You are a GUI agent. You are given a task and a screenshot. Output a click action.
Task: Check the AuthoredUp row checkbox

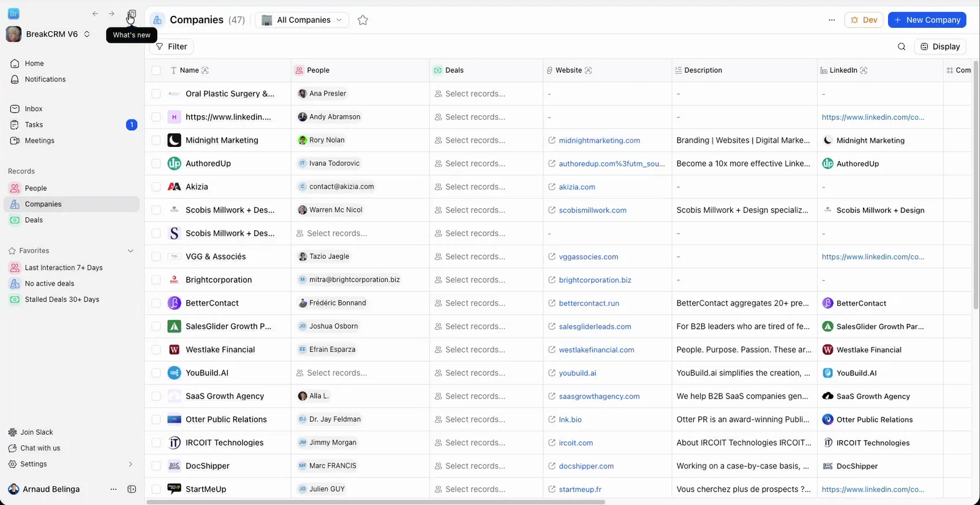(x=156, y=163)
